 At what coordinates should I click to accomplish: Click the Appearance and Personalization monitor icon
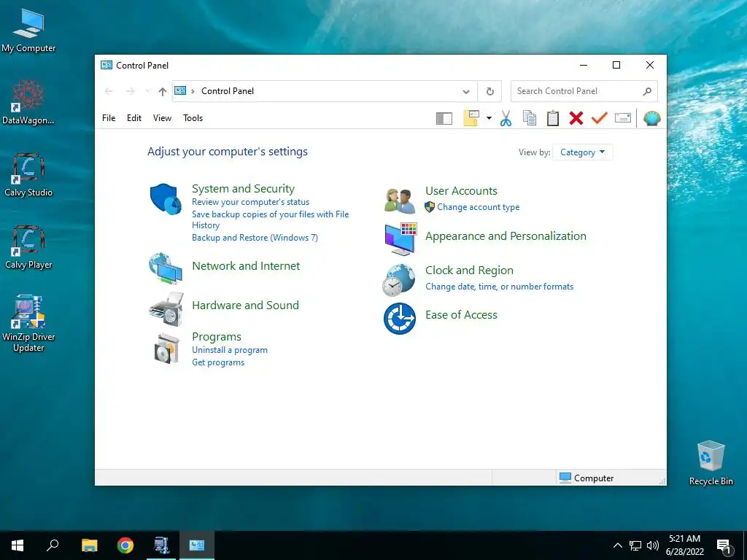tap(400, 239)
